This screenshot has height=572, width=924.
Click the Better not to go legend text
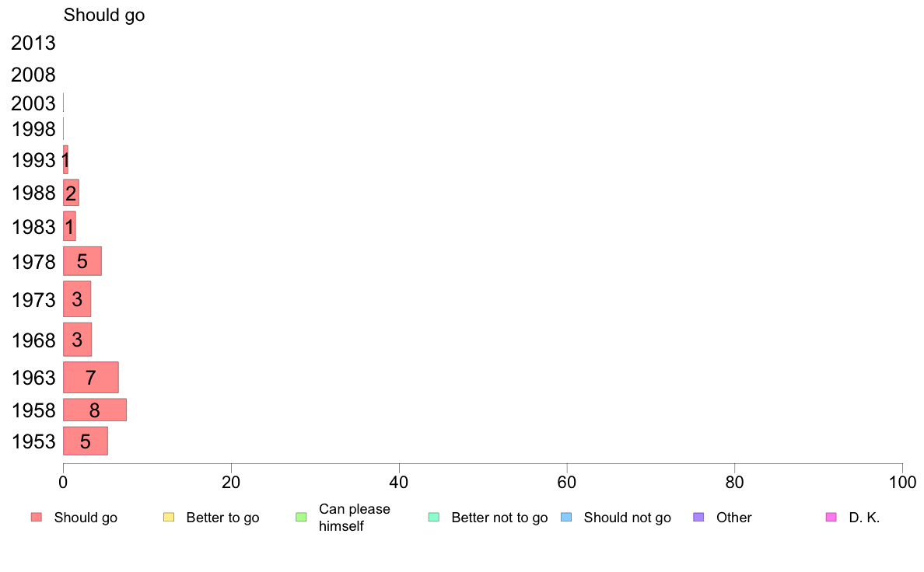(499, 518)
